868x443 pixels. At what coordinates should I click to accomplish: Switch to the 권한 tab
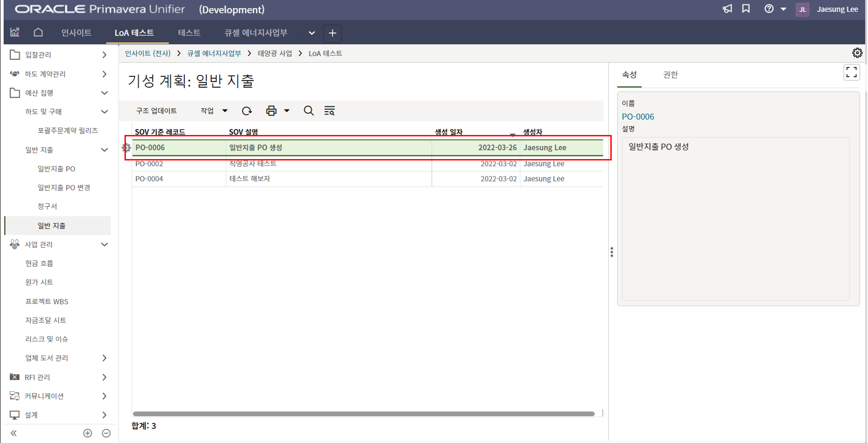pos(670,75)
